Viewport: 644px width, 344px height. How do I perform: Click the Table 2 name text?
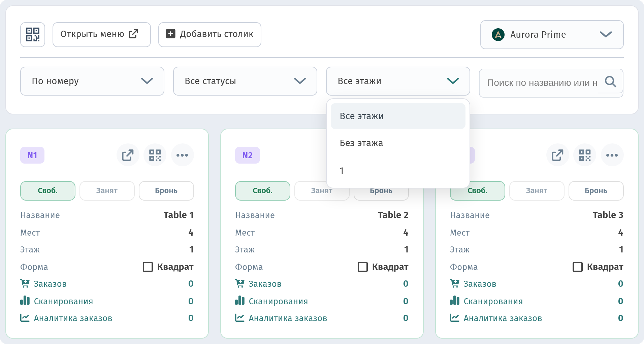(x=393, y=215)
